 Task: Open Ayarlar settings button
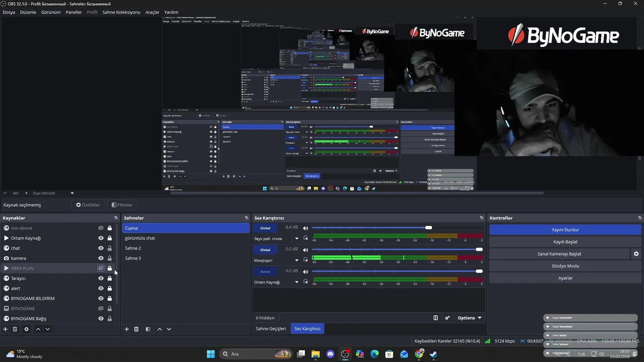[565, 278]
